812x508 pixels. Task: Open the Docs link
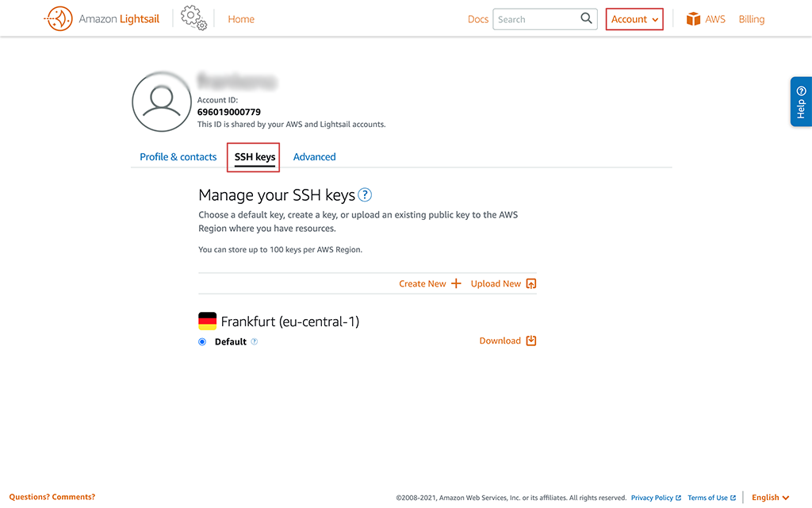478,19
